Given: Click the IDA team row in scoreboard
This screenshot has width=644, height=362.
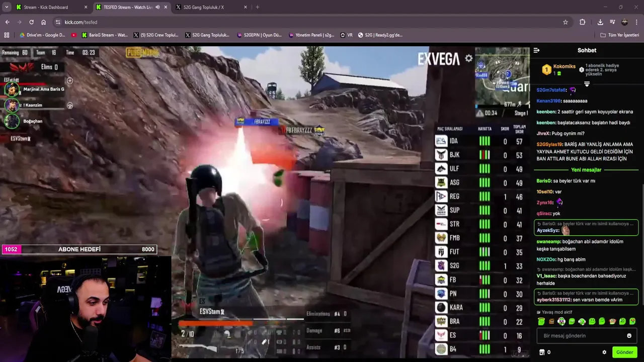Looking at the screenshot, I should click(x=481, y=142).
